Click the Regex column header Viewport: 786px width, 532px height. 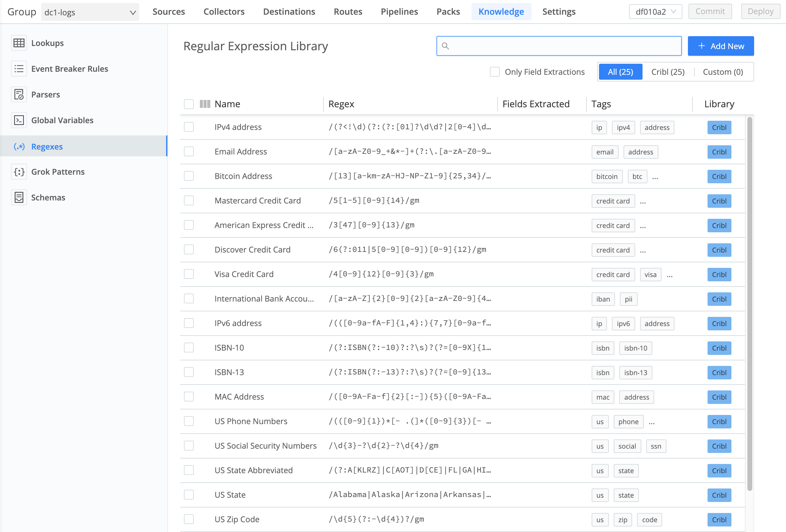pyautogui.click(x=341, y=104)
